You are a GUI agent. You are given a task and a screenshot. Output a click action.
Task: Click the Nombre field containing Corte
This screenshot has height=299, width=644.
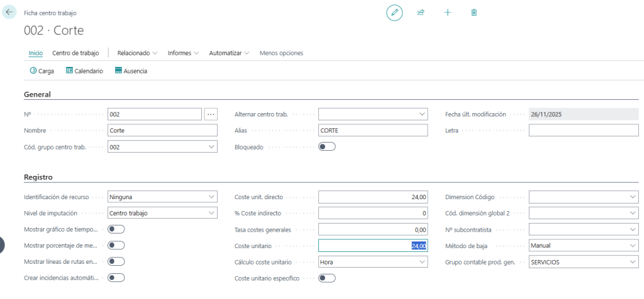[162, 131]
